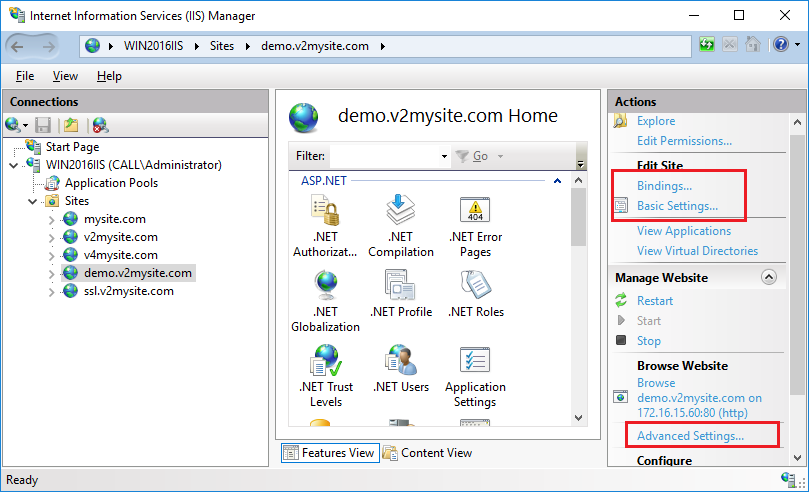Click the Restart action green arrows icon

tap(621, 301)
